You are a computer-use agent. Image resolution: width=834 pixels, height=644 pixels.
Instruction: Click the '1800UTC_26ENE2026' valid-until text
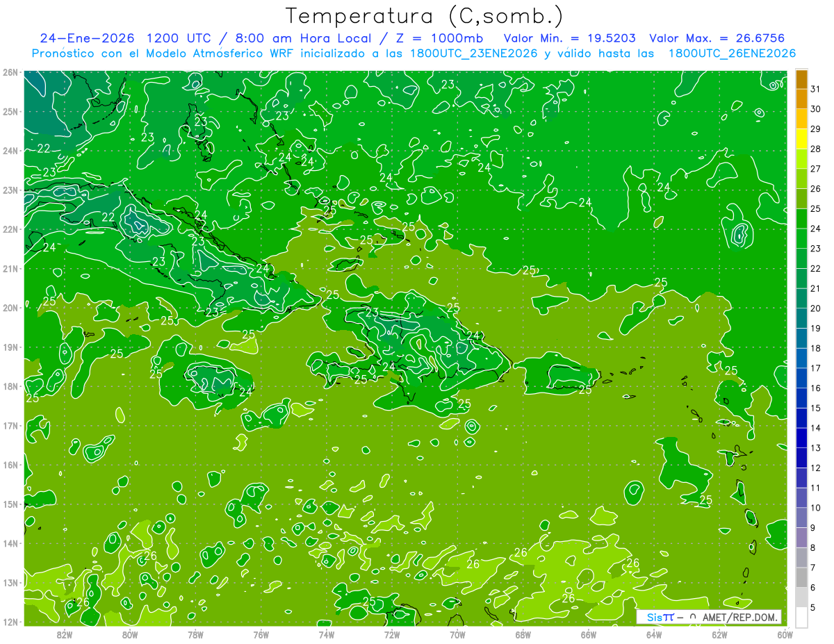pos(732,53)
